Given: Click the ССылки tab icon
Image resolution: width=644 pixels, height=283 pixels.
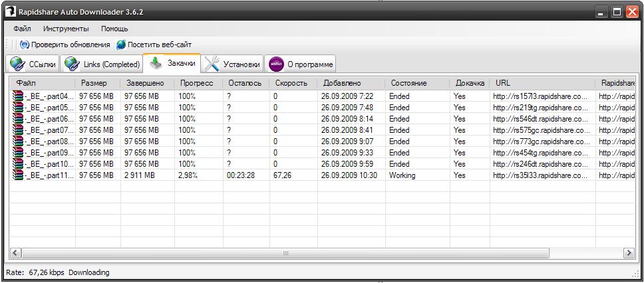Looking at the screenshot, I should 17,64.
